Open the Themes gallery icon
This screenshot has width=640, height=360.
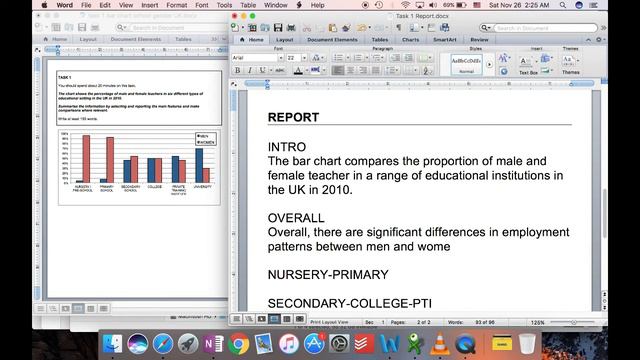pyautogui.click(x=568, y=61)
